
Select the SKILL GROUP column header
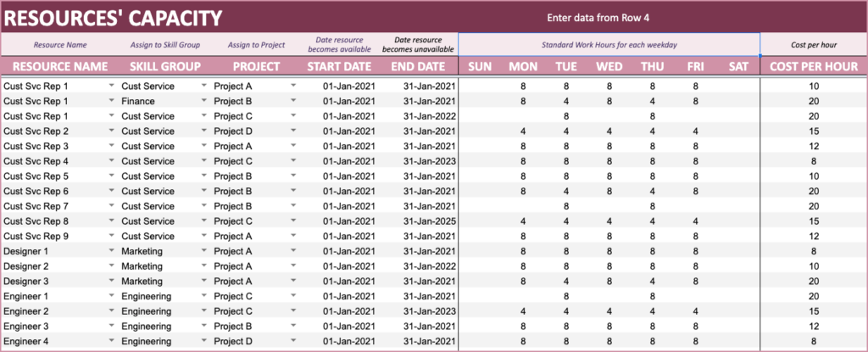165,66
